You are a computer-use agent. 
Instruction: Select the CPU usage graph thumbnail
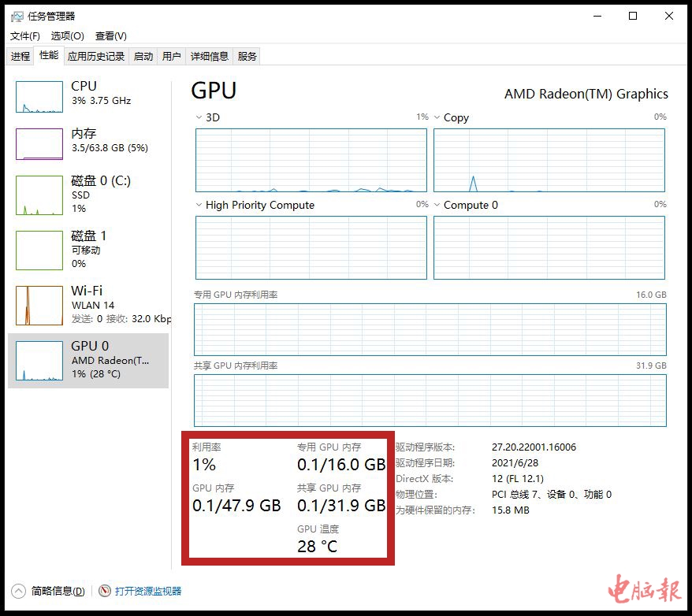[x=39, y=97]
